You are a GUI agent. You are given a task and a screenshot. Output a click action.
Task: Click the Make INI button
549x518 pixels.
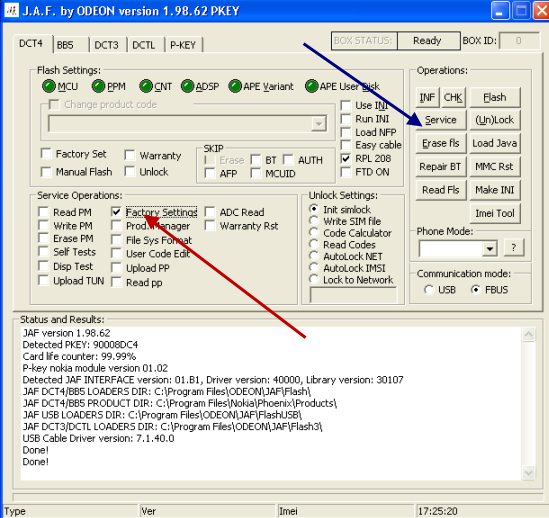pos(495,190)
